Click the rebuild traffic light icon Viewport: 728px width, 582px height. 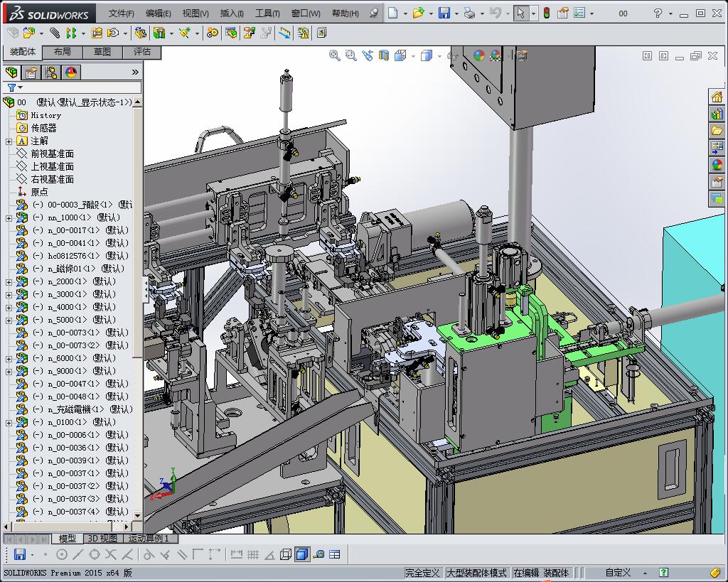547,13
